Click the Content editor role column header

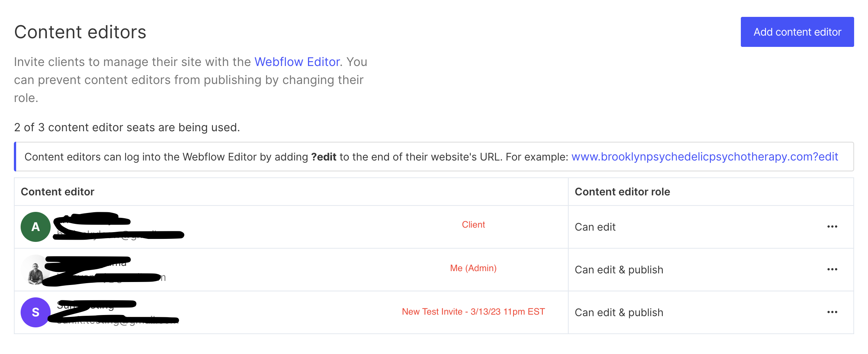click(x=622, y=192)
